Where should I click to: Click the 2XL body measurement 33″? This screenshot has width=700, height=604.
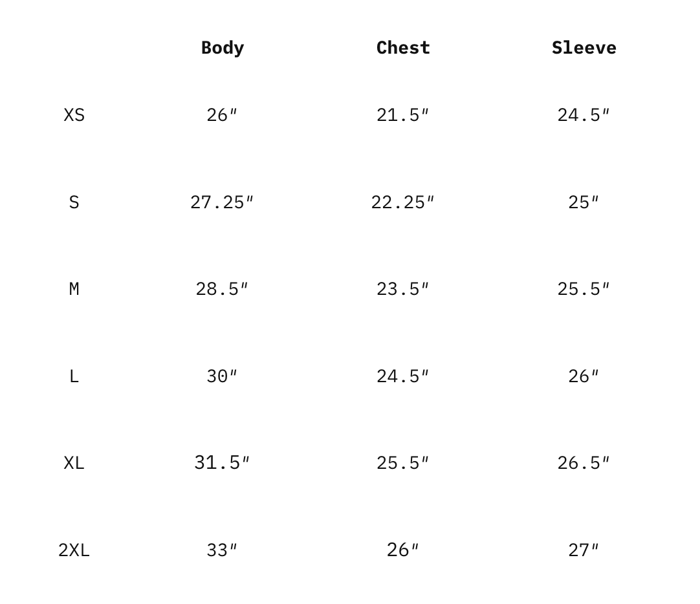[x=222, y=550]
